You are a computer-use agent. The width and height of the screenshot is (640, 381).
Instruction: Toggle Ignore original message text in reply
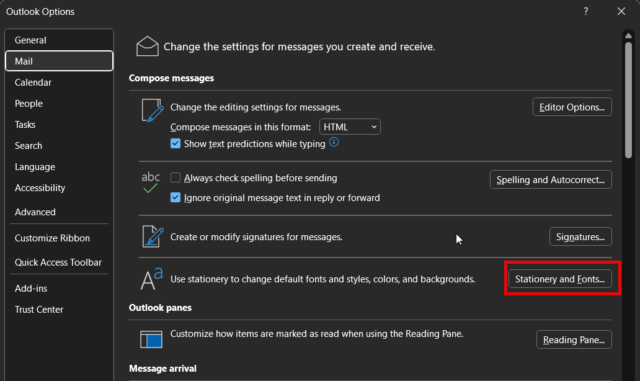(176, 198)
